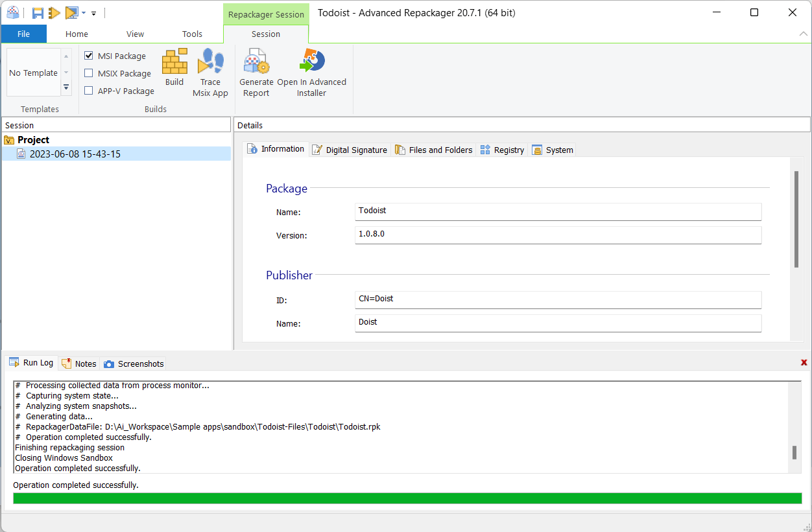812x532 pixels.
Task: Click the Advanced Repackager app icon in title bar
Action: 12,12
